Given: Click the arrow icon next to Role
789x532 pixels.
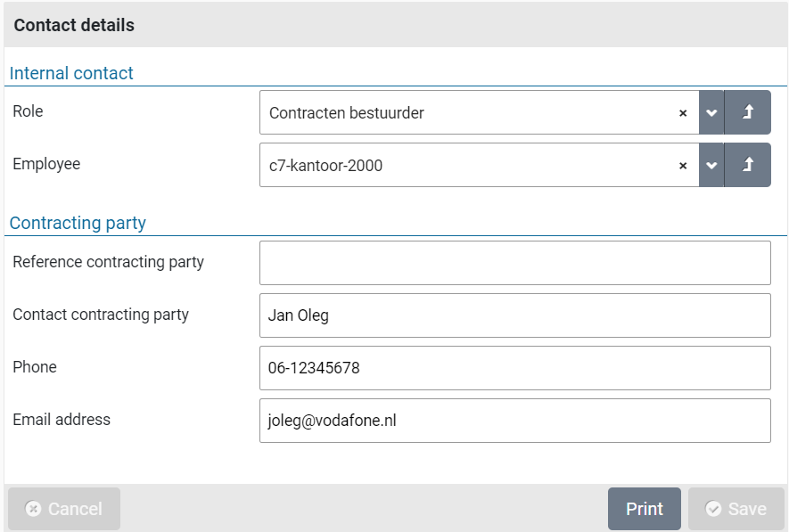Looking at the screenshot, I should [x=748, y=113].
